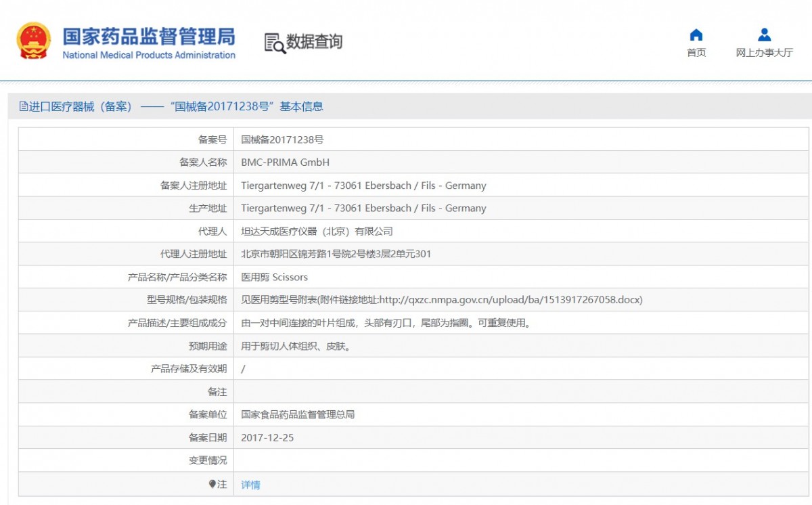Viewport: 812px width, 505px height.
Task: Click the lightbulb icon beside 注
Action: (x=212, y=484)
